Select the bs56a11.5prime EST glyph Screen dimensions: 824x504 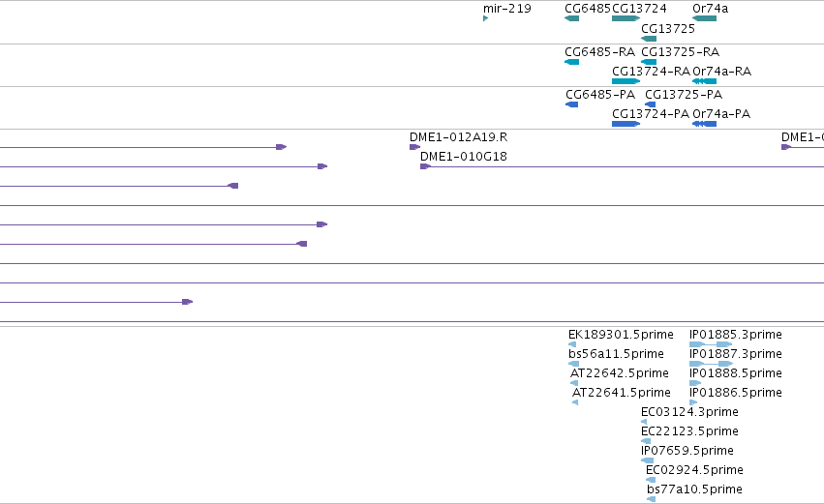(574, 364)
